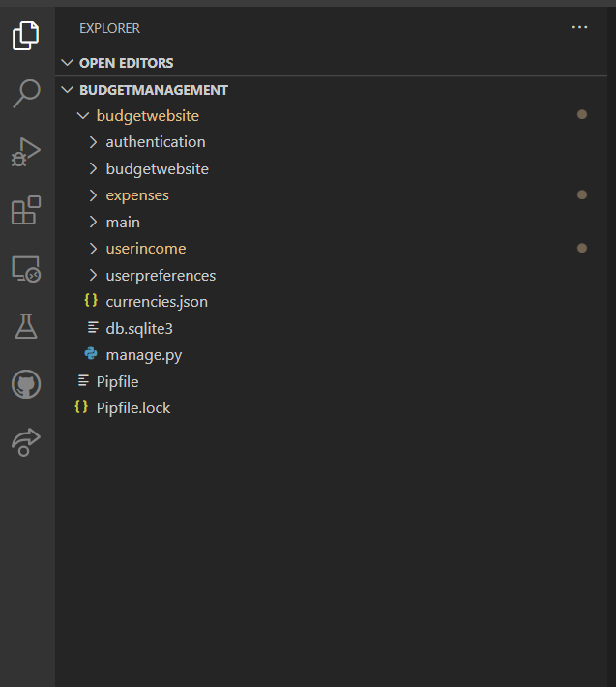Click the EXPLORER panel title
Screen dimensions: 616x687
tap(109, 28)
